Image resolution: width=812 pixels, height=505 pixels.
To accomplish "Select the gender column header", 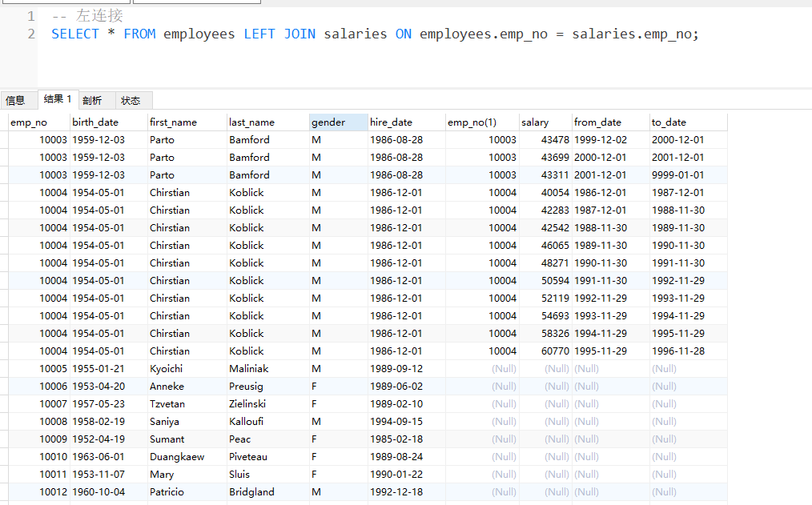I will coord(339,122).
